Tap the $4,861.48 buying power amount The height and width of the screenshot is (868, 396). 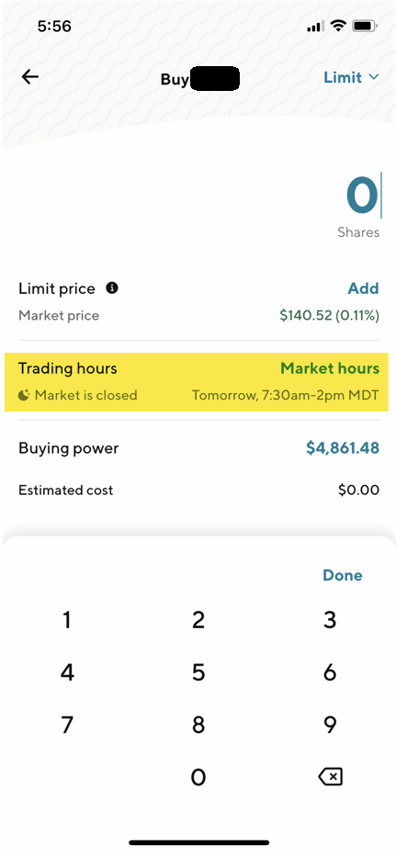coord(343,448)
